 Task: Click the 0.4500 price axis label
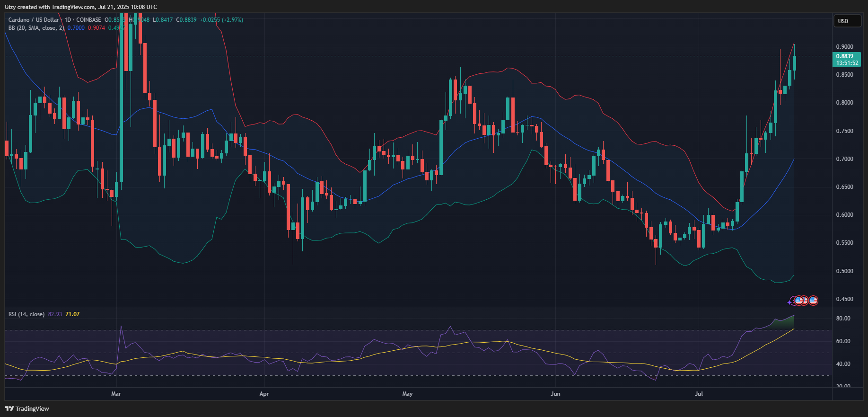845,299
